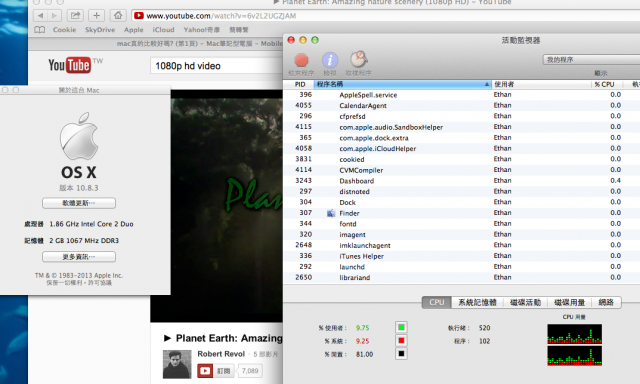
Task: Click the green user CPU color swatch
Action: (401, 327)
